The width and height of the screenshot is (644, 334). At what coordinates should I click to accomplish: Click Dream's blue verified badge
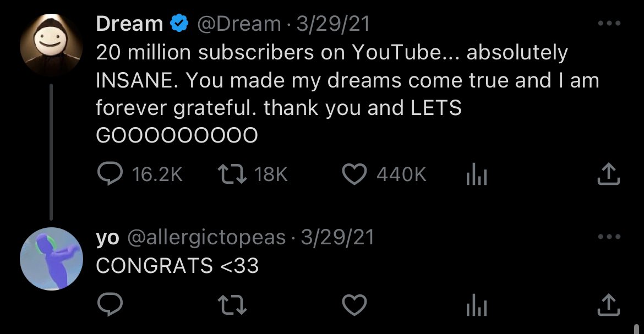[179, 24]
